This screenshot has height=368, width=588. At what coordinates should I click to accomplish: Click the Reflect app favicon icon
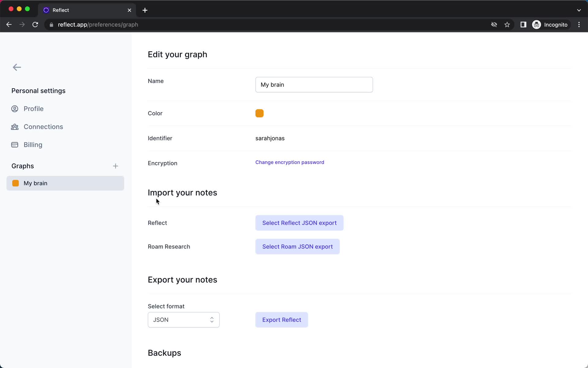pyautogui.click(x=46, y=10)
